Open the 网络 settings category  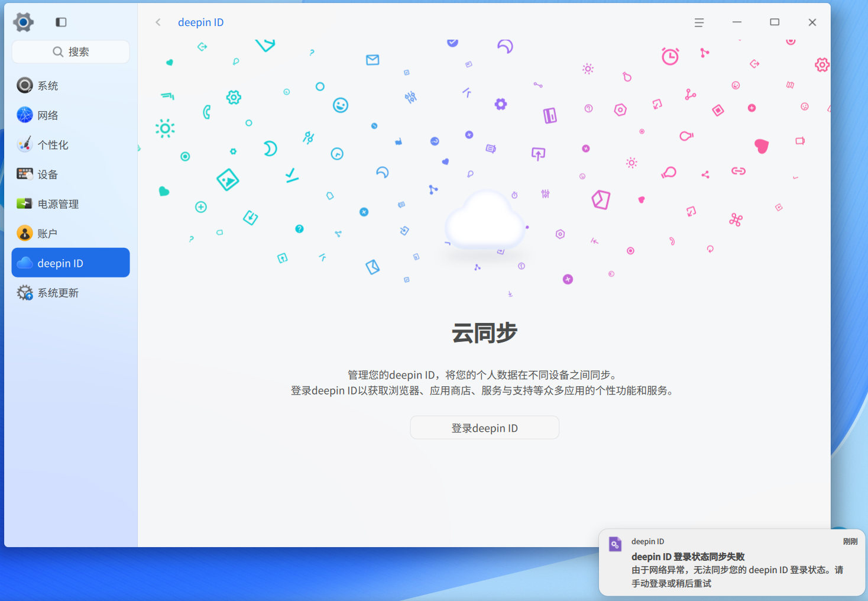[x=70, y=115]
